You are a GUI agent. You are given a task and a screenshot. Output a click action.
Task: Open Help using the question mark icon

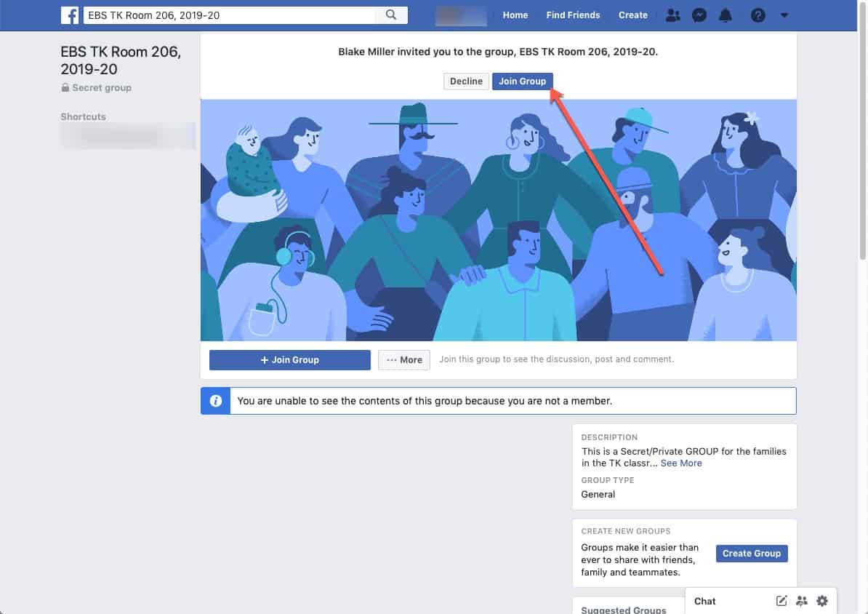pyautogui.click(x=758, y=15)
